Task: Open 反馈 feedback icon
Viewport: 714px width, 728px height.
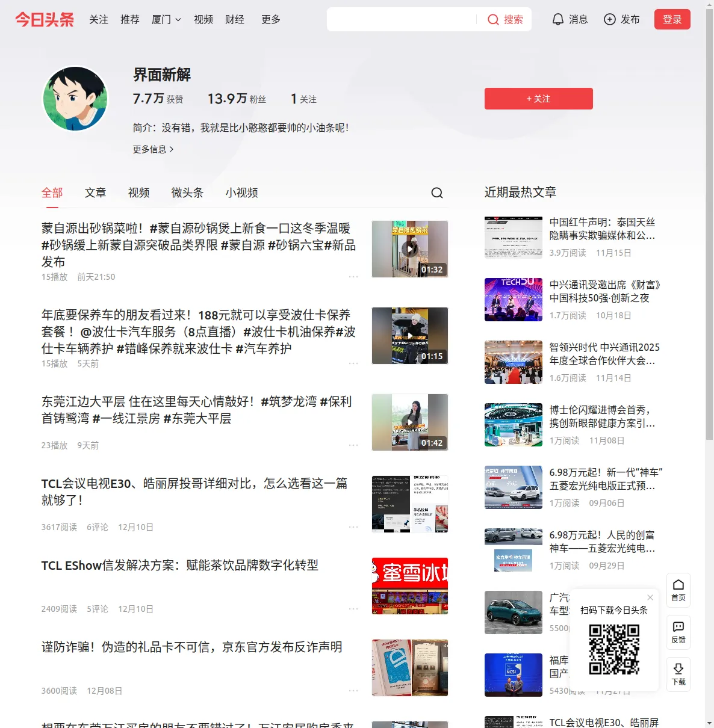Action: [x=678, y=632]
